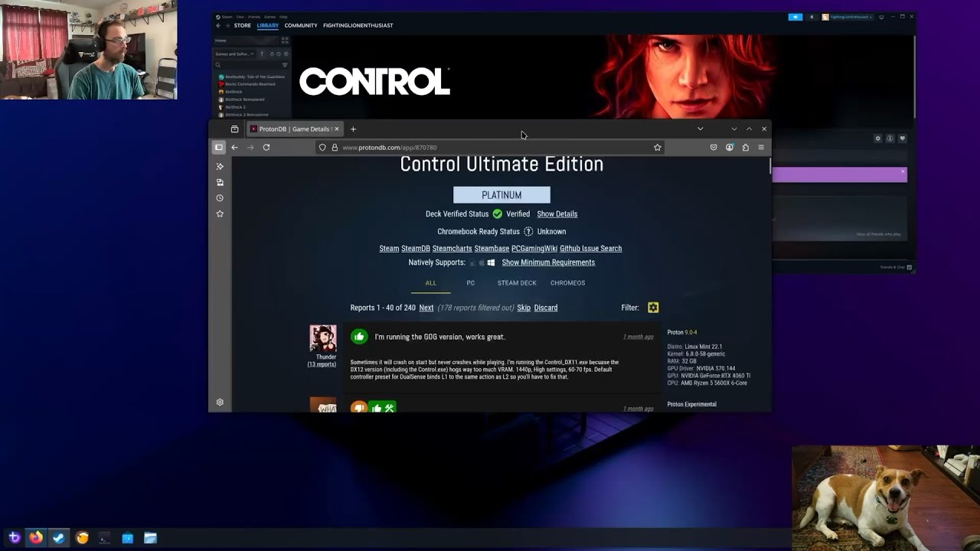Open file manager from the taskbar
The image size is (980, 551).
coord(151,538)
